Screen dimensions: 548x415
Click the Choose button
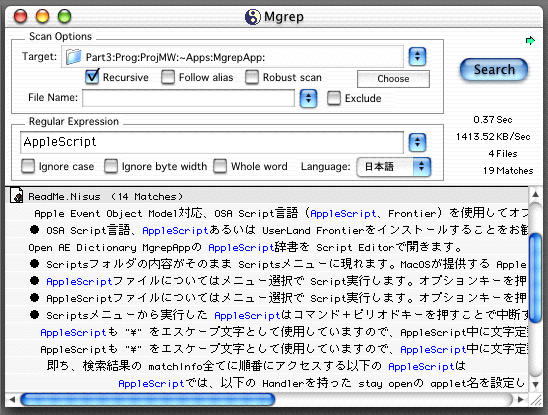(393, 79)
